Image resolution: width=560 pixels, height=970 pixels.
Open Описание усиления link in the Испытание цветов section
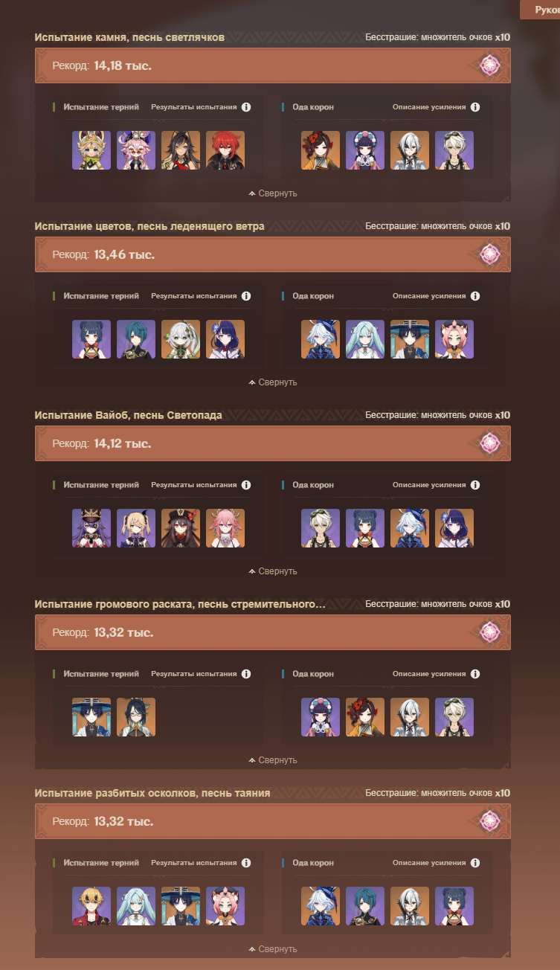429,296
